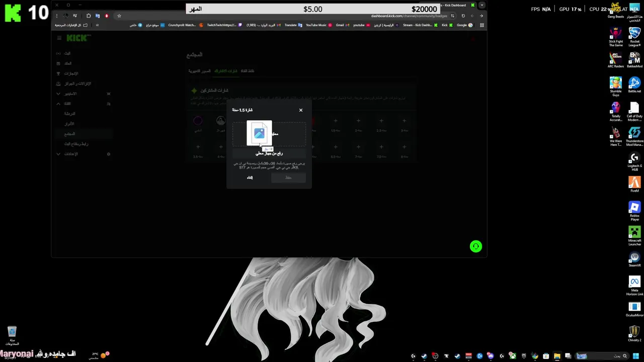
Task: Click the dashboard.kick.com address bar
Action: coord(287,16)
